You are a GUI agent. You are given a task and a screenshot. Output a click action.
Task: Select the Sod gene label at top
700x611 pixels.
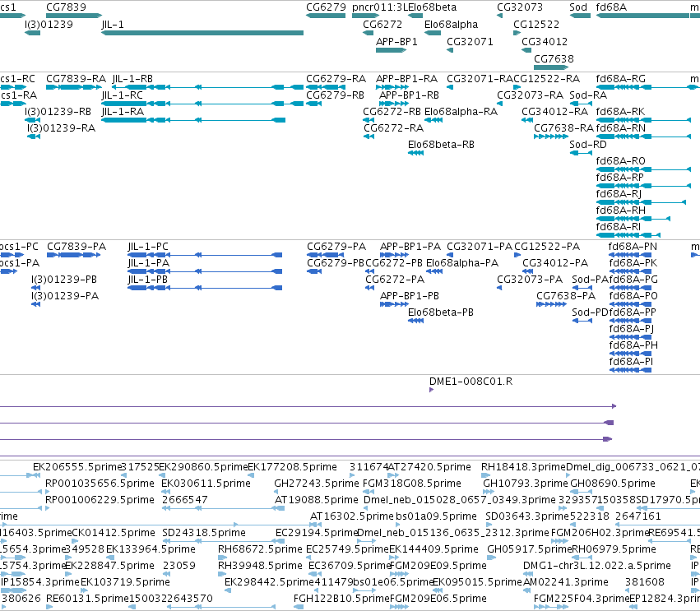578,7
